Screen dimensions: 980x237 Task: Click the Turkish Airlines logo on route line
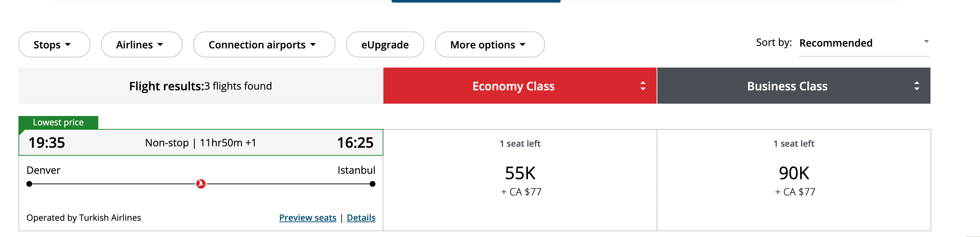click(x=201, y=184)
